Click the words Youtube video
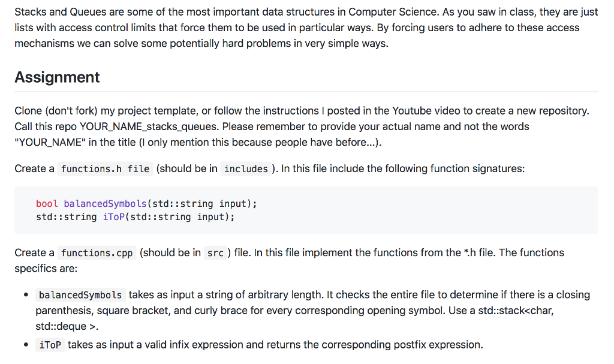Viewport: 614px width, 364px height. pos(426,111)
